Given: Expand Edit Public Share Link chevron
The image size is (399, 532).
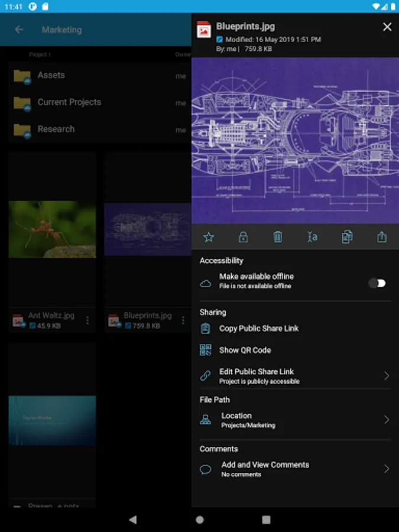Looking at the screenshot, I should [387, 376].
